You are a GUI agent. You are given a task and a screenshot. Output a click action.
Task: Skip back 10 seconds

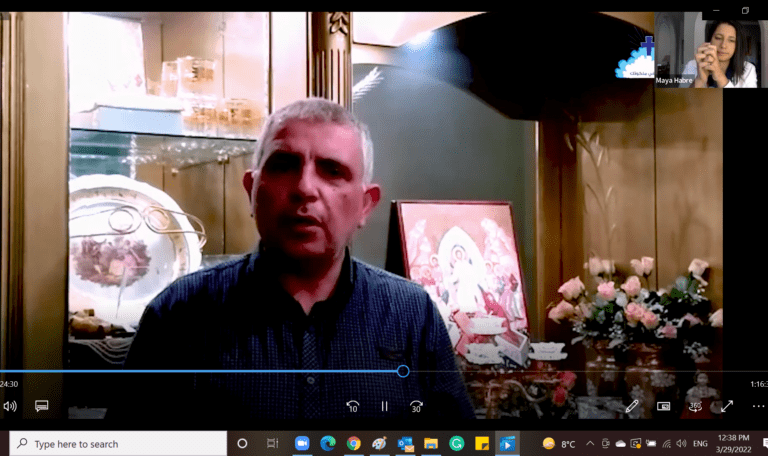tap(353, 407)
